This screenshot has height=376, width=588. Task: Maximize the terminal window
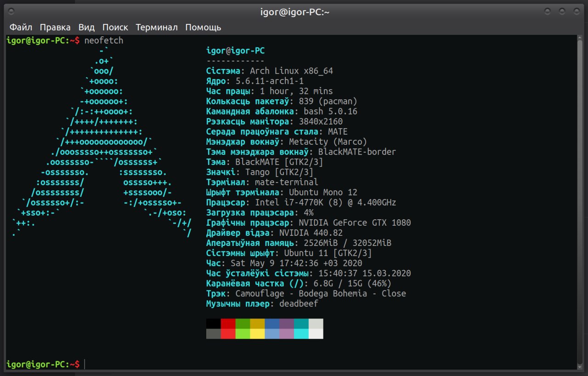click(562, 11)
